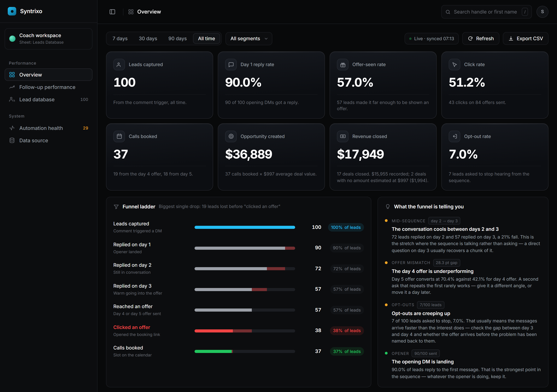Screen dimensions: 557x392
Task: Click the Calls booked green bar
Action: 213,351
